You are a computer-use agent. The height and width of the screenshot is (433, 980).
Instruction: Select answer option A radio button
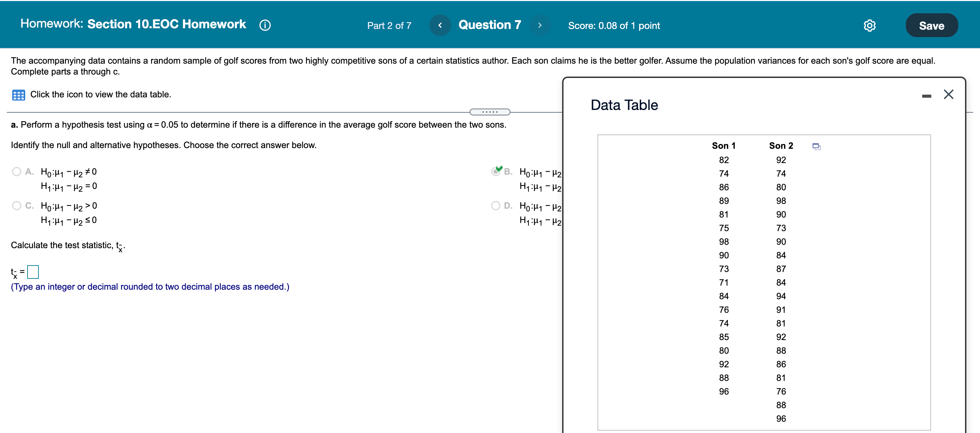click(16, 172)
